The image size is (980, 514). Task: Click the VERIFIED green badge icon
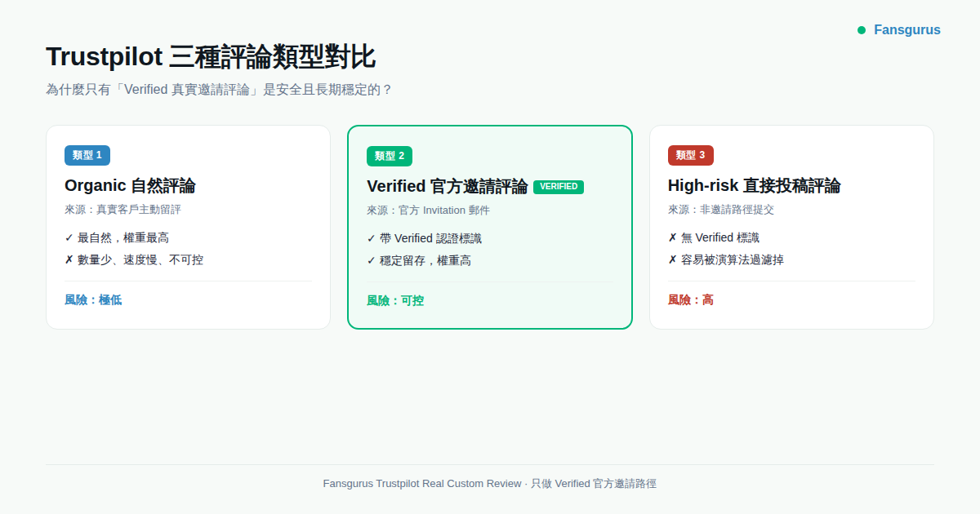pyautogui.click(x=559, y=186)
